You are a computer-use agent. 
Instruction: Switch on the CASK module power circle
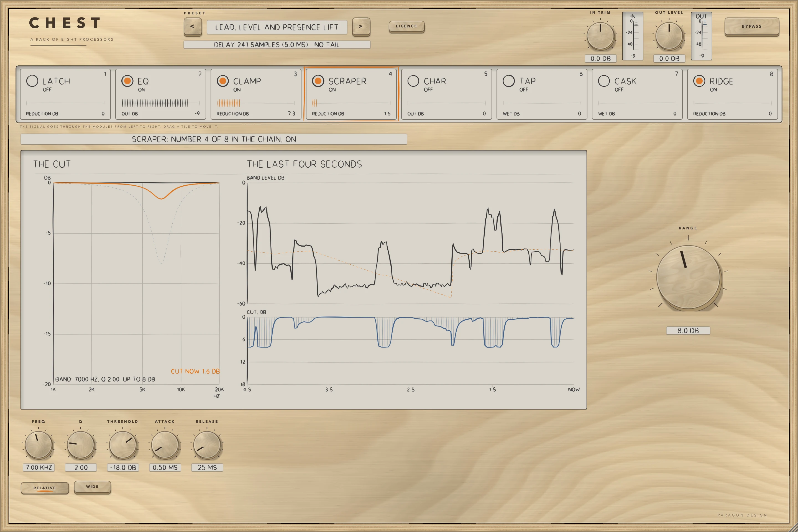pos(604,81)
